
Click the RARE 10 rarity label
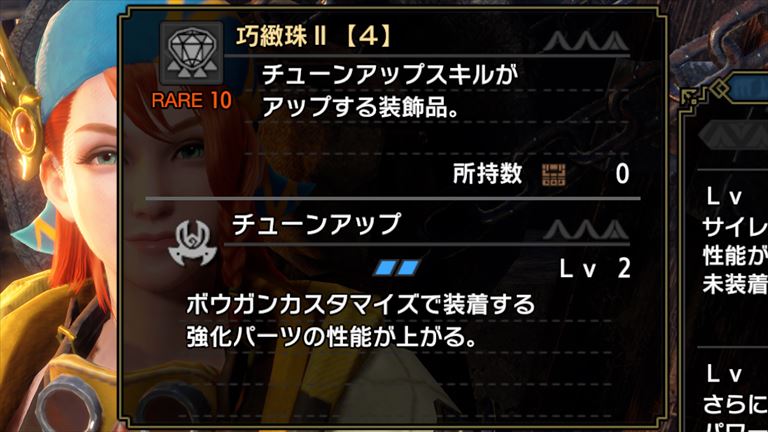192,100
